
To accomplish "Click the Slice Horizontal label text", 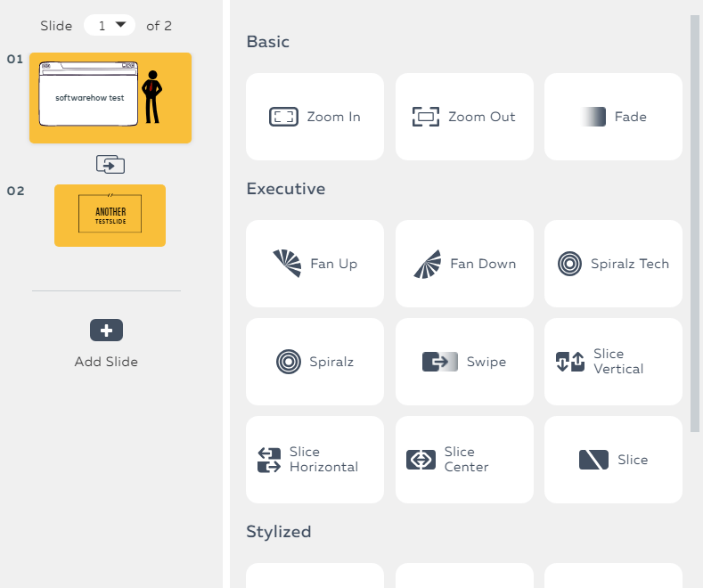I will click(x=323, y=460).
